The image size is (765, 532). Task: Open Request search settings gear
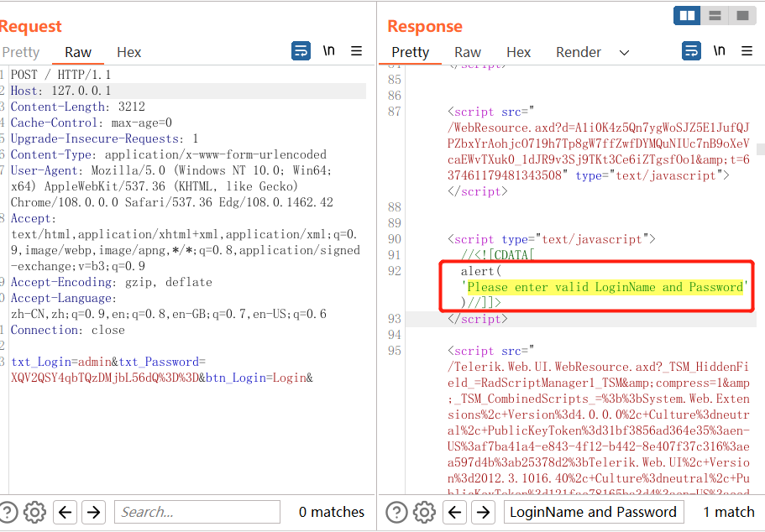34,512
